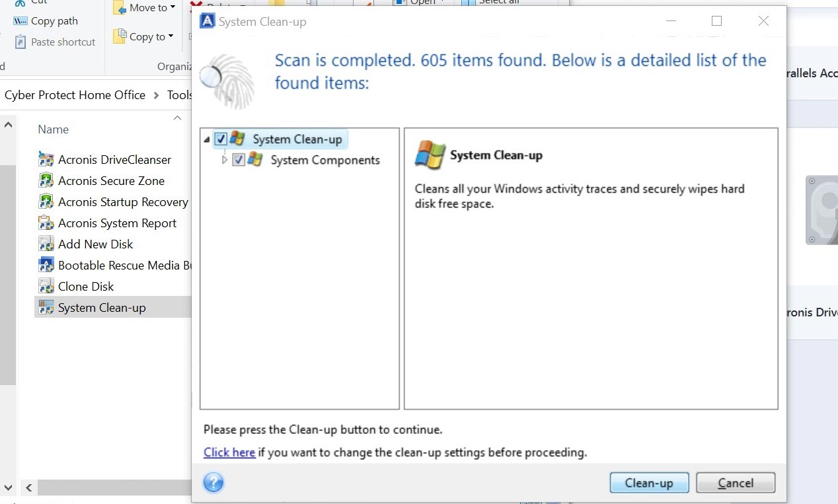The width and height of the screenshot is (838, 504).
Task: Click the Name column header
Action: (x=54, y=129)
